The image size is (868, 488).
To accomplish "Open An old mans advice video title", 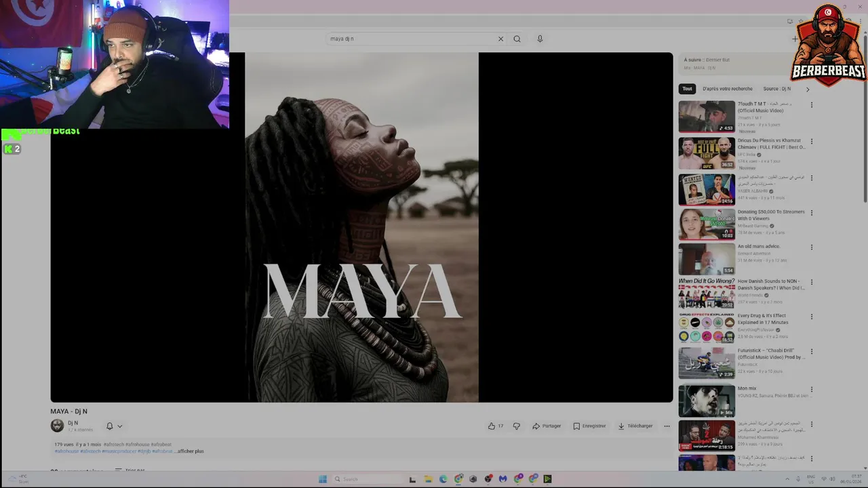I will 759,246.
